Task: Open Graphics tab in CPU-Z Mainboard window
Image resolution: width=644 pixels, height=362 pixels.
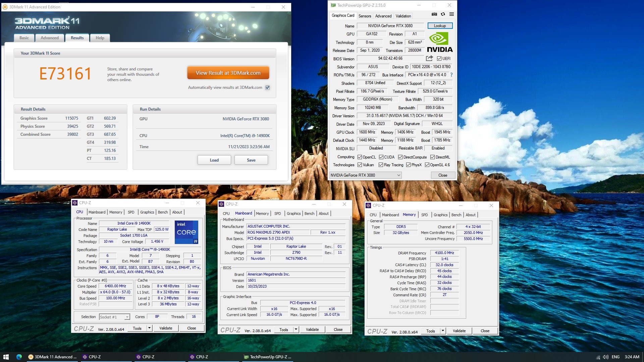Action: pos(294,214)
